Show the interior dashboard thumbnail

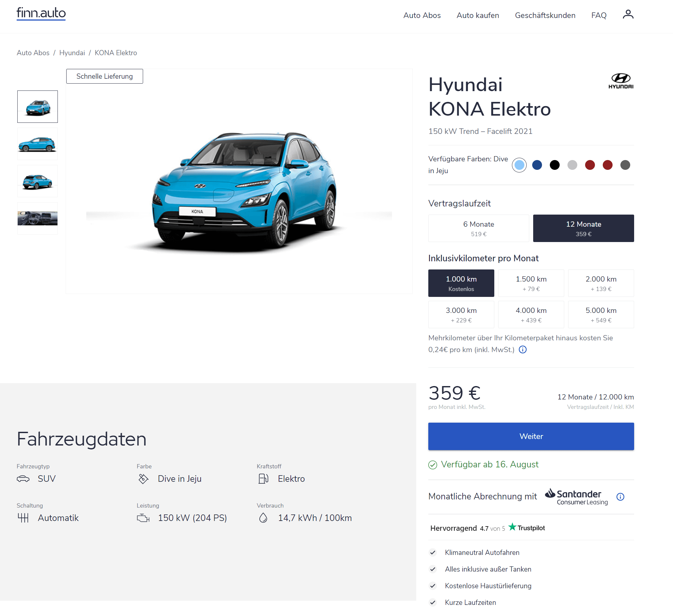coord(37,218)
